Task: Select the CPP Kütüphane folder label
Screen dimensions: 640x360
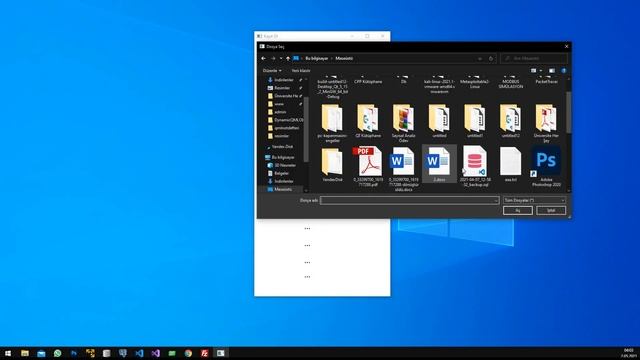Action: (x=368, y=82)
